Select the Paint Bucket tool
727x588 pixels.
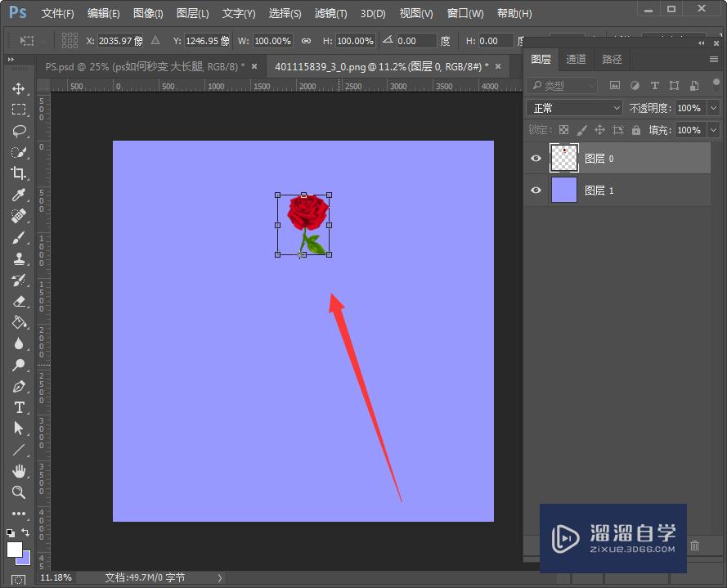[19, 322]
